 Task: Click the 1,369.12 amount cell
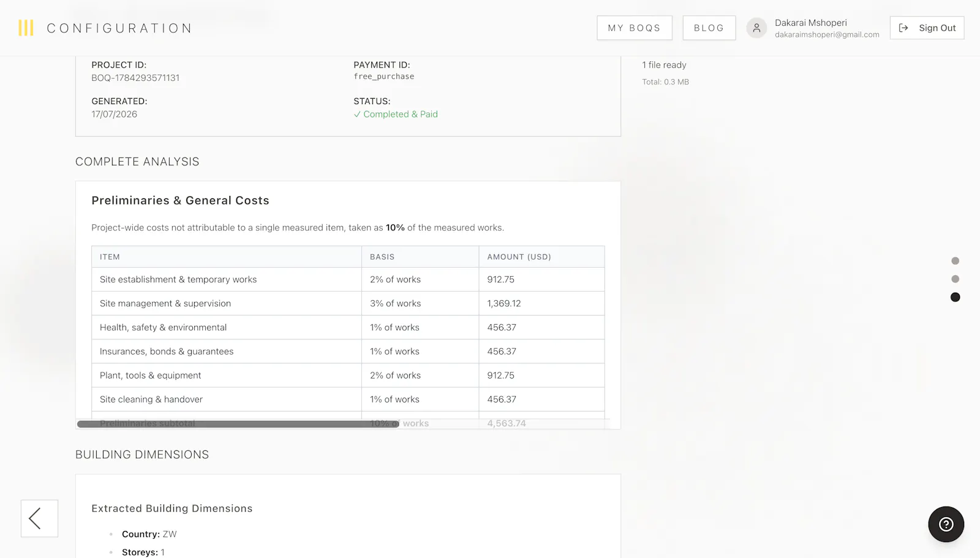(541, 303)
